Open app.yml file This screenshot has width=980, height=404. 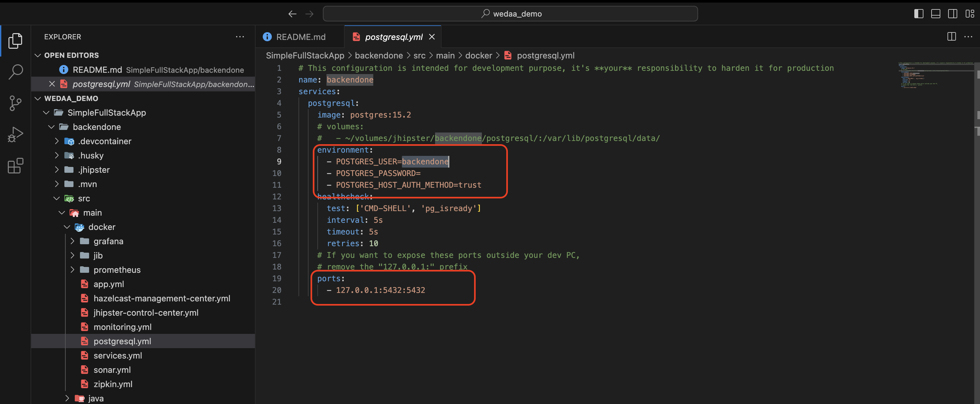tap(143, 284)
